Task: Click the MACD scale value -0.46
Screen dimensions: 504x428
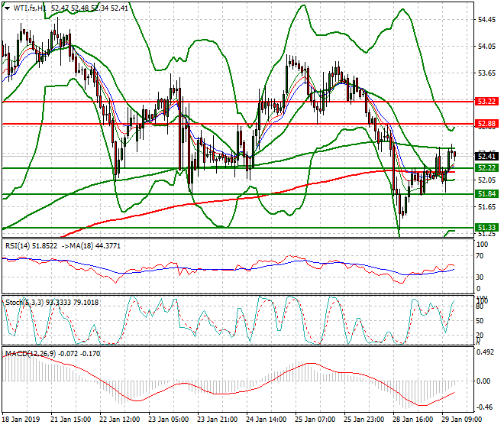Action: coord(486,407)
